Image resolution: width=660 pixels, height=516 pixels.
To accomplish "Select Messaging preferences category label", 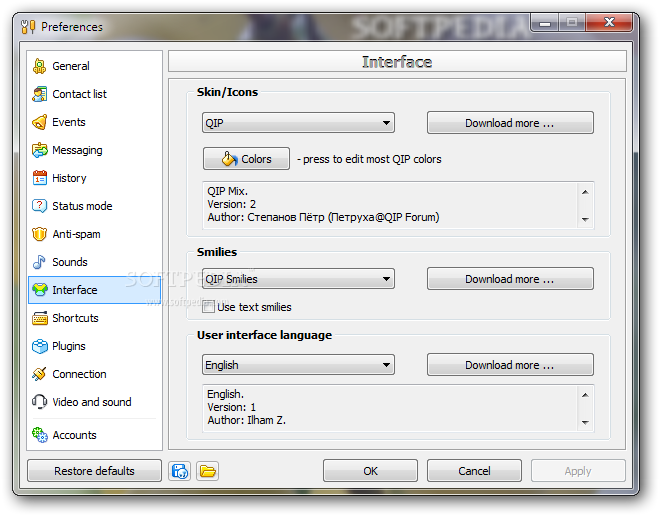I will (x=77, y=150).
